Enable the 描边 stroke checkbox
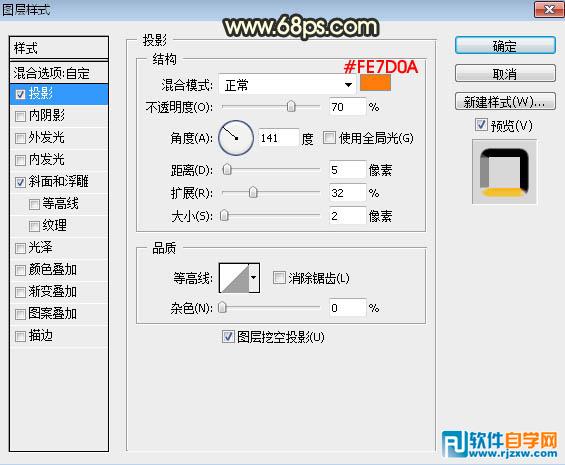 point(20,336)
